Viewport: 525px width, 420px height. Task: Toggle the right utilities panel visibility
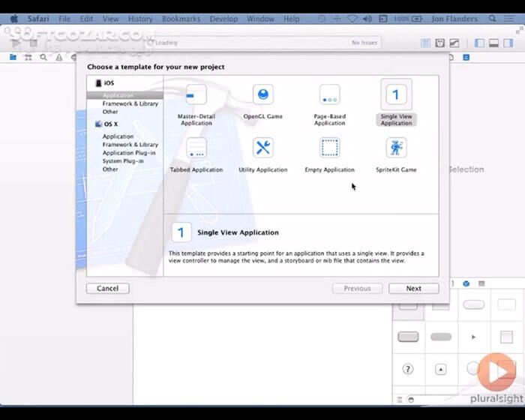tap(508, 43)
